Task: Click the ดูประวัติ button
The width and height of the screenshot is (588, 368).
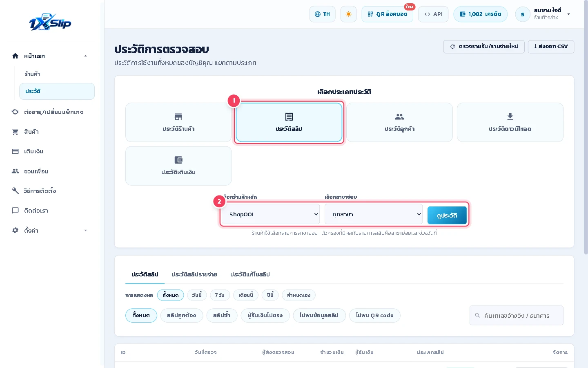Action: coord(447,215)
